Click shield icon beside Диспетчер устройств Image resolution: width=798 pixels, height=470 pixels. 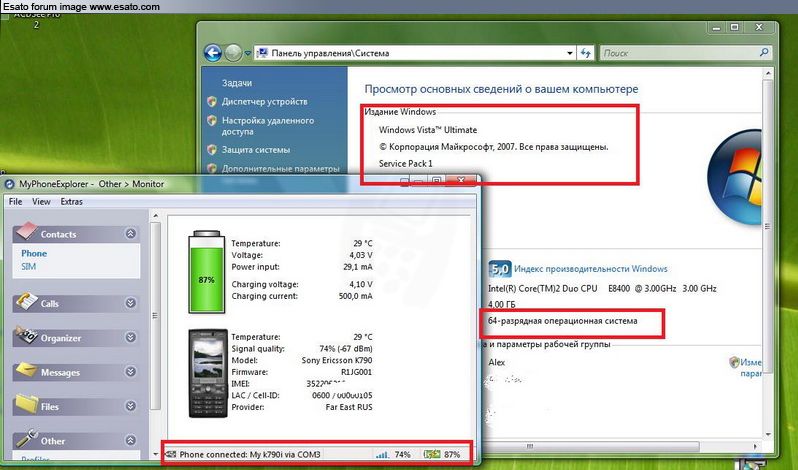(212, 101)
